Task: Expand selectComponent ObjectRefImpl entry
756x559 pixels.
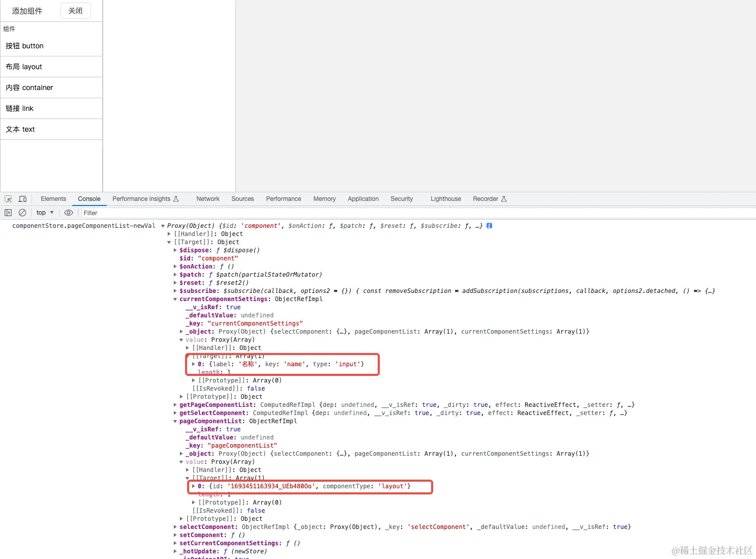Action: [175, 527]
